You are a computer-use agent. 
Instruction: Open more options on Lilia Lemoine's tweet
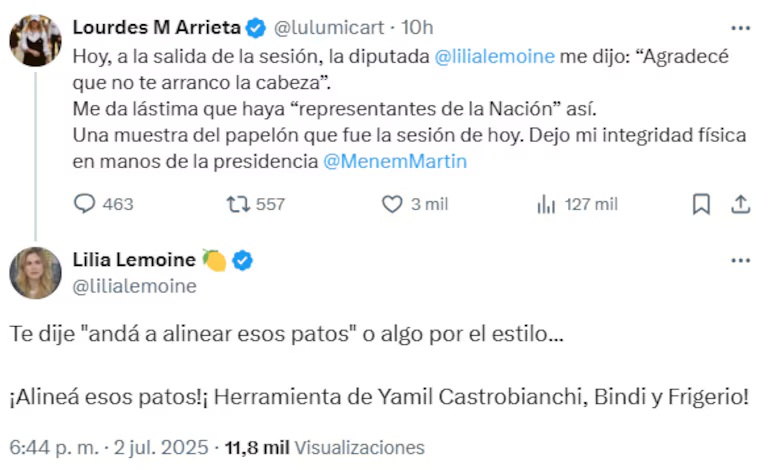tap(740, 261)
